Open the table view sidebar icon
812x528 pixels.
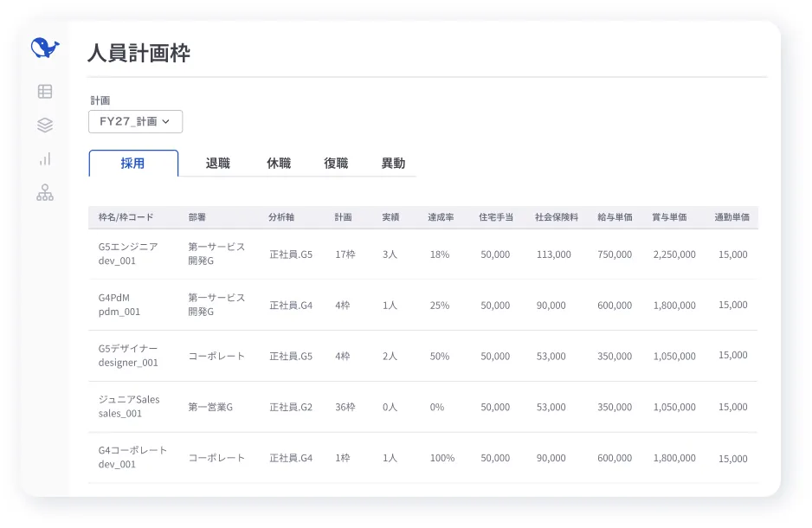pyautogui.click(x=45, y=92)
